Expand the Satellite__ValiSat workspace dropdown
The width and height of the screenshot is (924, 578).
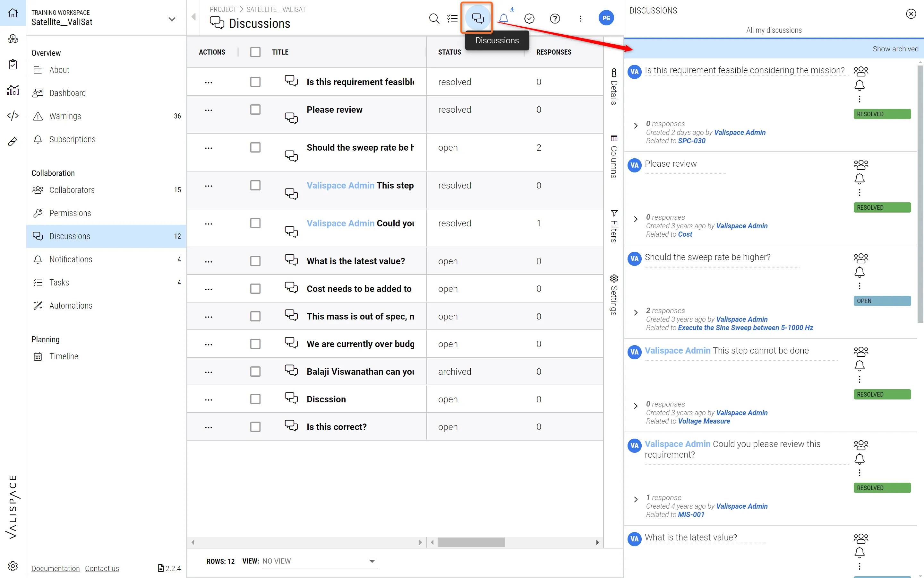[x=172, y=19]
